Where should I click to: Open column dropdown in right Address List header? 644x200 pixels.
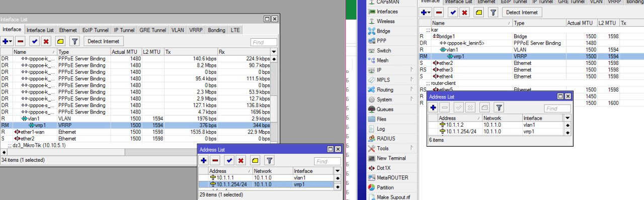[568, 118]
